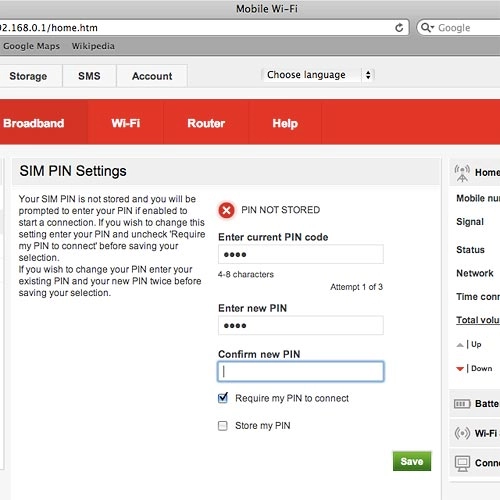The width and height of the screenshot is (500, 500).
Task: Open the Choose language dropdown
Action: point(319,75)
